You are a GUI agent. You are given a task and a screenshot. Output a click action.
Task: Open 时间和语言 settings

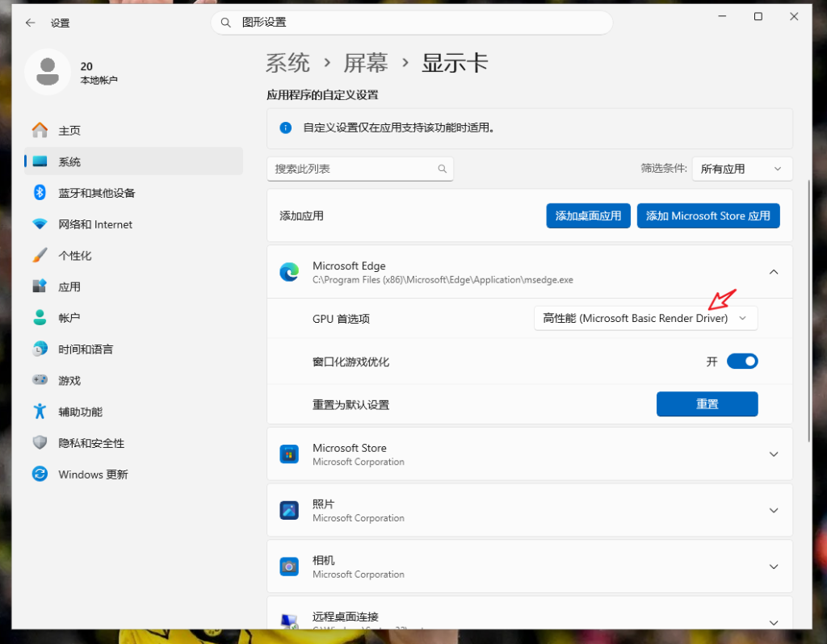pyautogui.click(x=133, y=349)
